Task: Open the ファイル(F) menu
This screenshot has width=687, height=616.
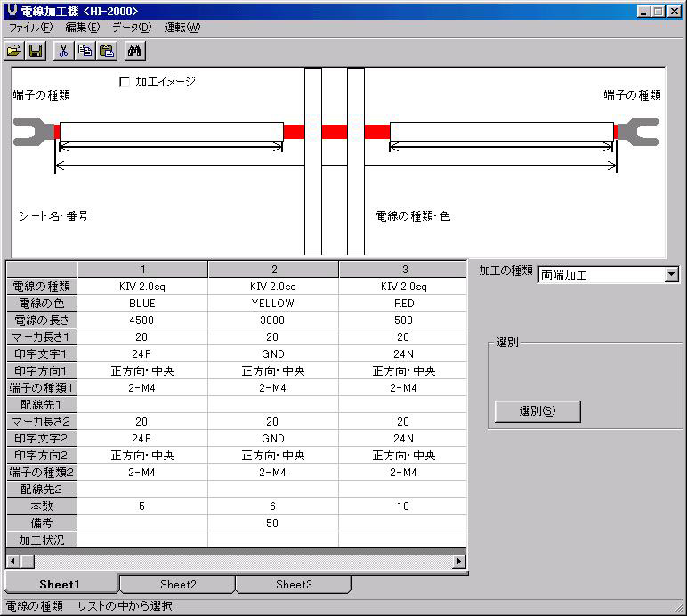Action: [x=30, y=28]
